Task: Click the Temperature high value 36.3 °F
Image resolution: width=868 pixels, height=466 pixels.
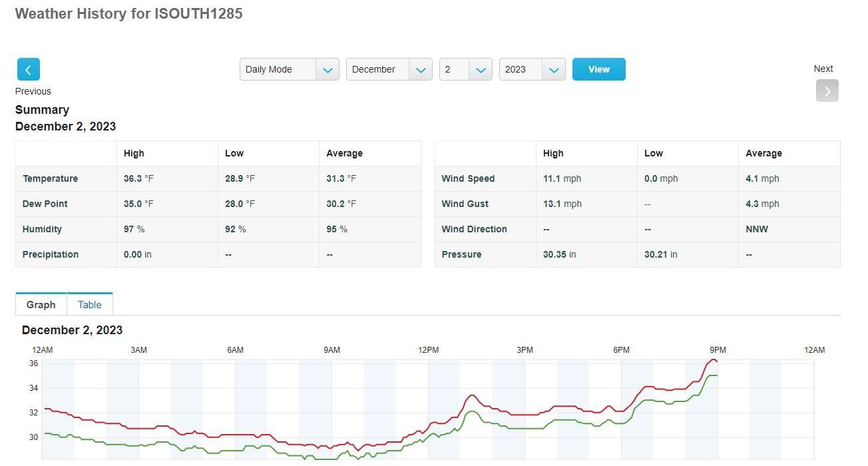Action: pos(138,178)
